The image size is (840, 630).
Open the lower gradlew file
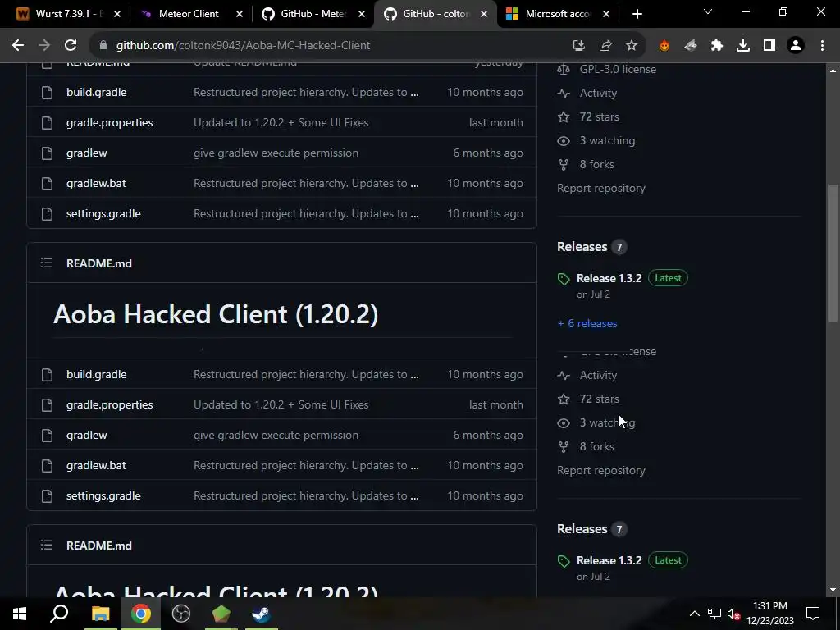87,435
